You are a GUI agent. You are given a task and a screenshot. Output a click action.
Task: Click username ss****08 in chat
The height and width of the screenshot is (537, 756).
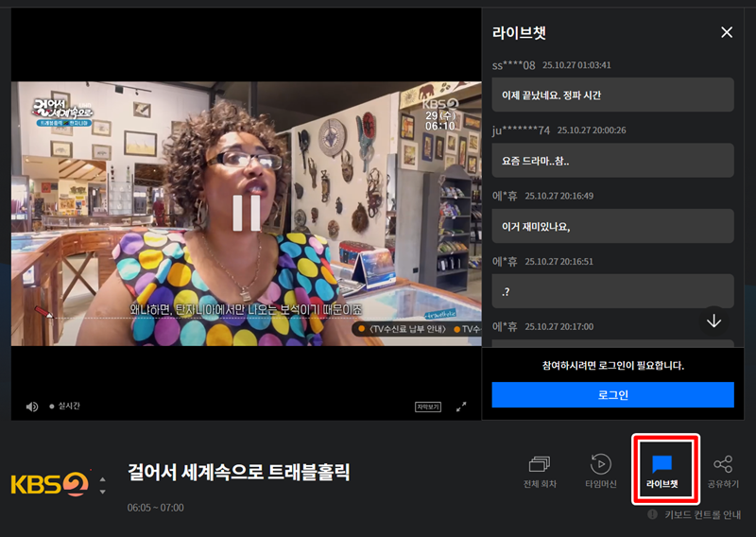click(513, 65)
